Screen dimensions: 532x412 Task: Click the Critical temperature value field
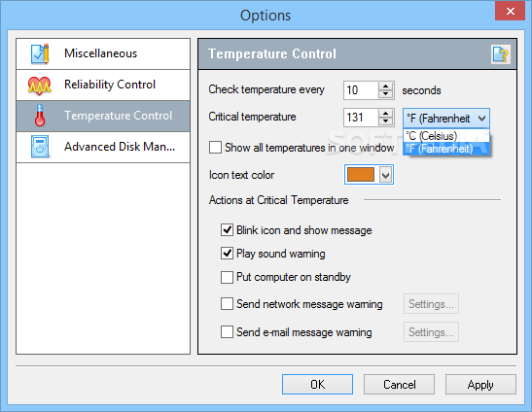(x=361, y=118)
